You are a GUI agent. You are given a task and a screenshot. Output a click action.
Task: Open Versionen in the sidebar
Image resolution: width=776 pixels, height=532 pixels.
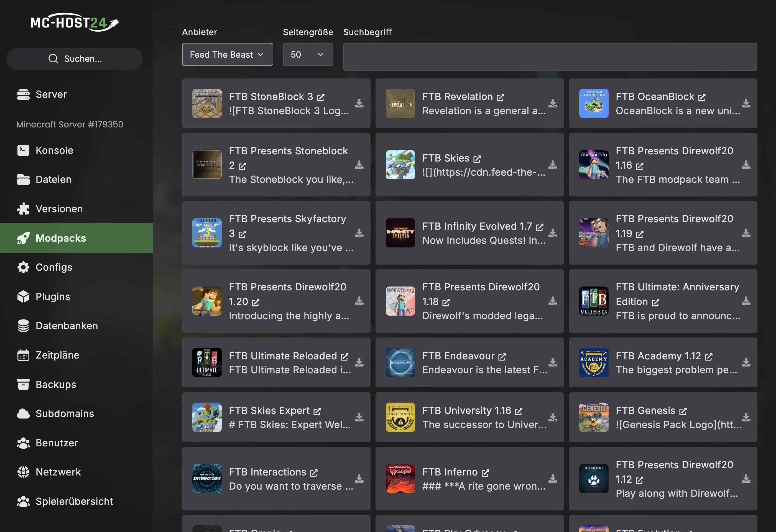(76, 209)
